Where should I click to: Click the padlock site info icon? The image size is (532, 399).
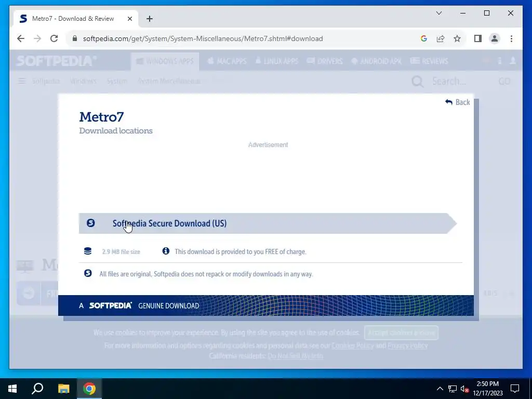[75, 38]
